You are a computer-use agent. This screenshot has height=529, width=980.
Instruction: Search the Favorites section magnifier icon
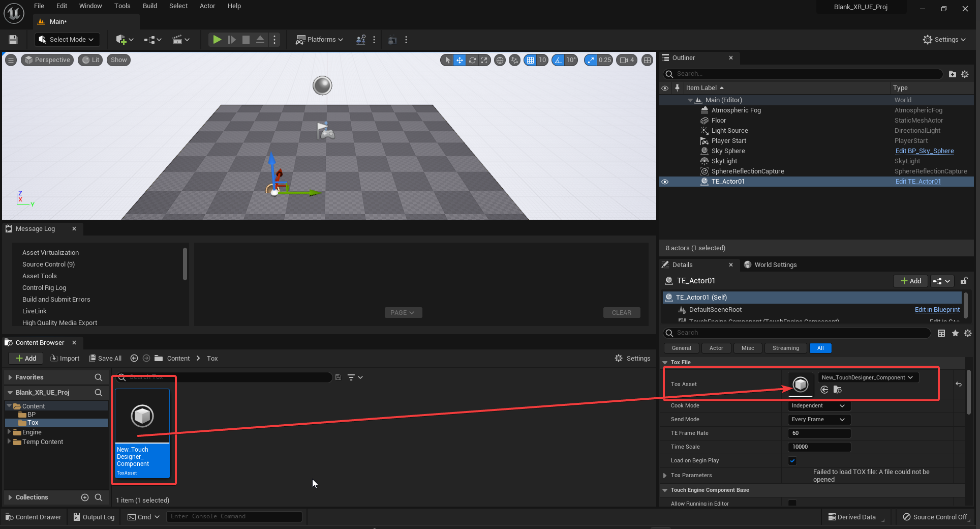point(99,377)
